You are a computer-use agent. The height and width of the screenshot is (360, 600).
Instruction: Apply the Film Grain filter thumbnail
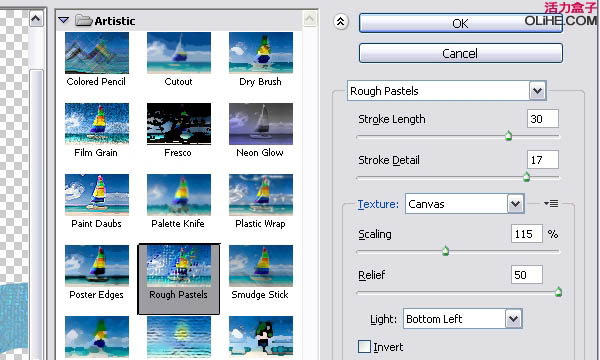[x=97, y=124]
